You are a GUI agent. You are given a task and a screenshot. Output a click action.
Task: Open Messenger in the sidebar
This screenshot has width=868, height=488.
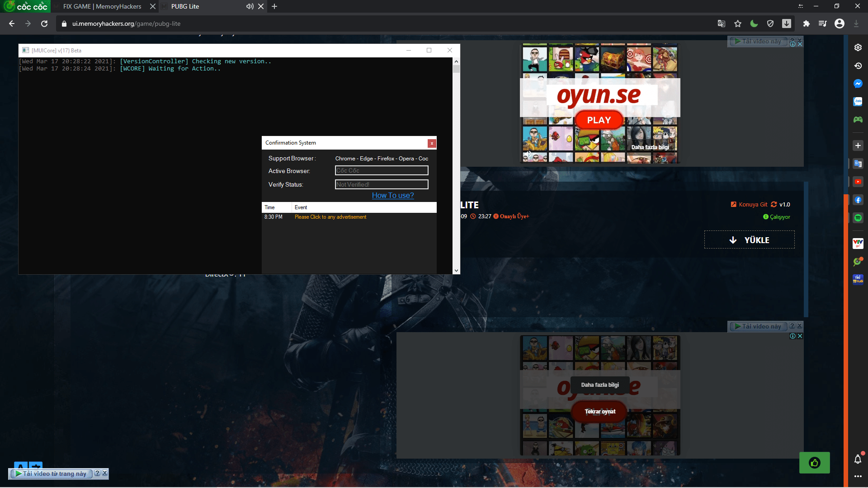pyautogui.click(x=858, y=84)
